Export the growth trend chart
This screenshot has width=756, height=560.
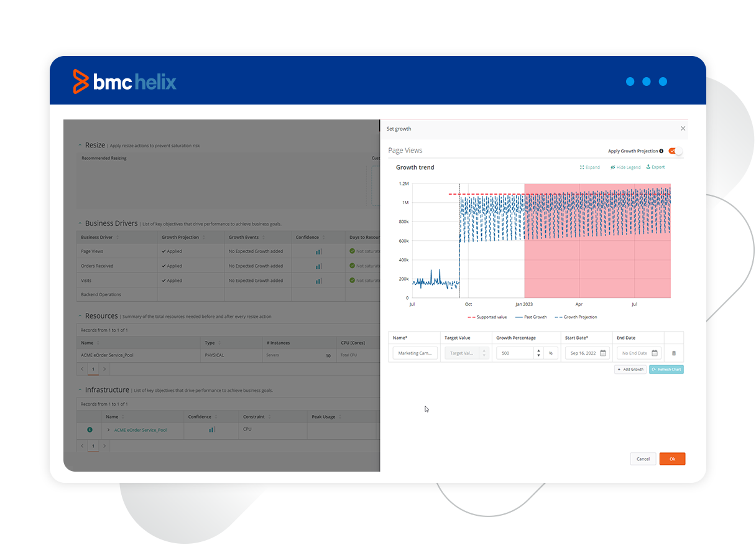pos(655,167)
